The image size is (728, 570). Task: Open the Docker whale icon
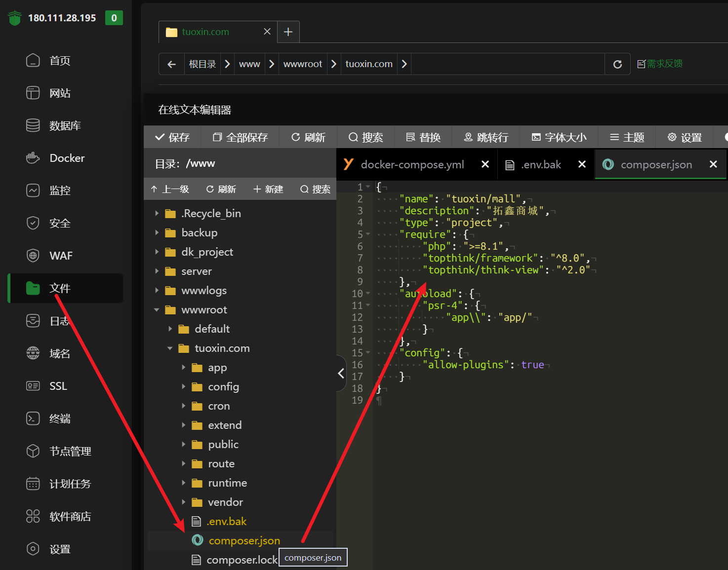33,158
